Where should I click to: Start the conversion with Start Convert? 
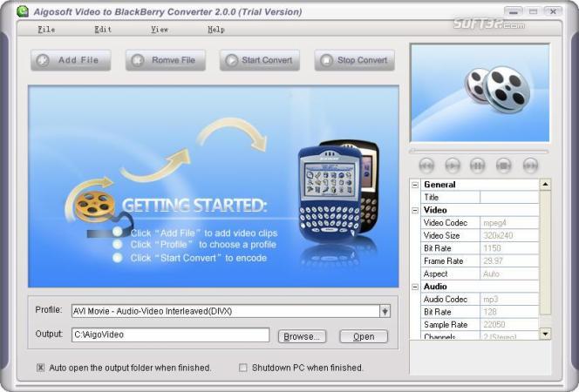pos(260,60)
